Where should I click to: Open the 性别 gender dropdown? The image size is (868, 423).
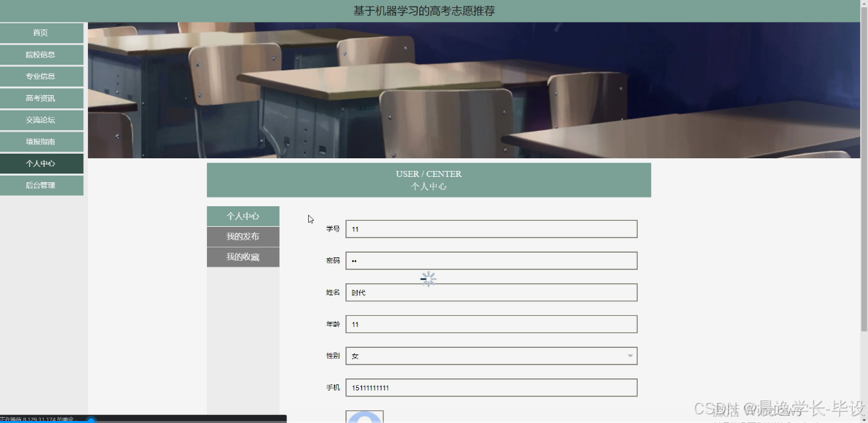pos(491,356)
